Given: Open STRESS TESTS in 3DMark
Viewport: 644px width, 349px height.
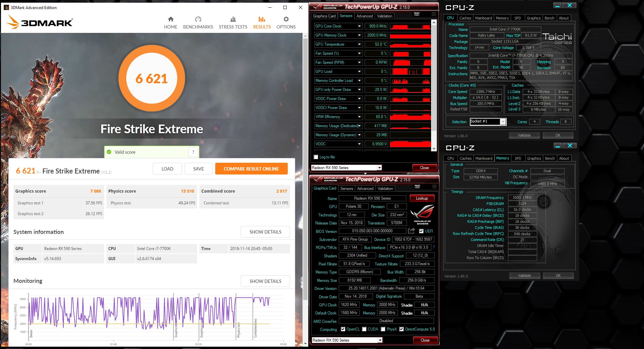Looking at the screenshot, I should (x=233, y=23).
